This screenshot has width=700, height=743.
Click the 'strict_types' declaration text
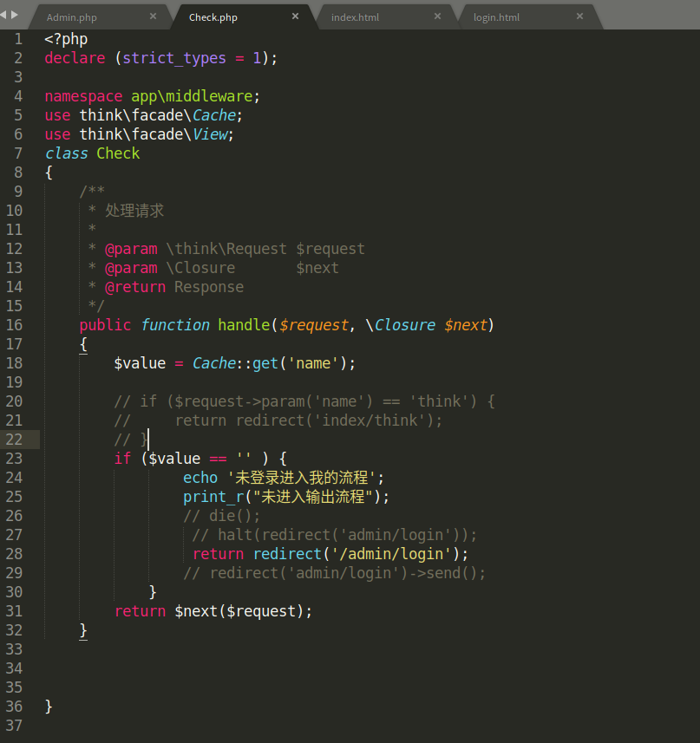click(172, 58)
